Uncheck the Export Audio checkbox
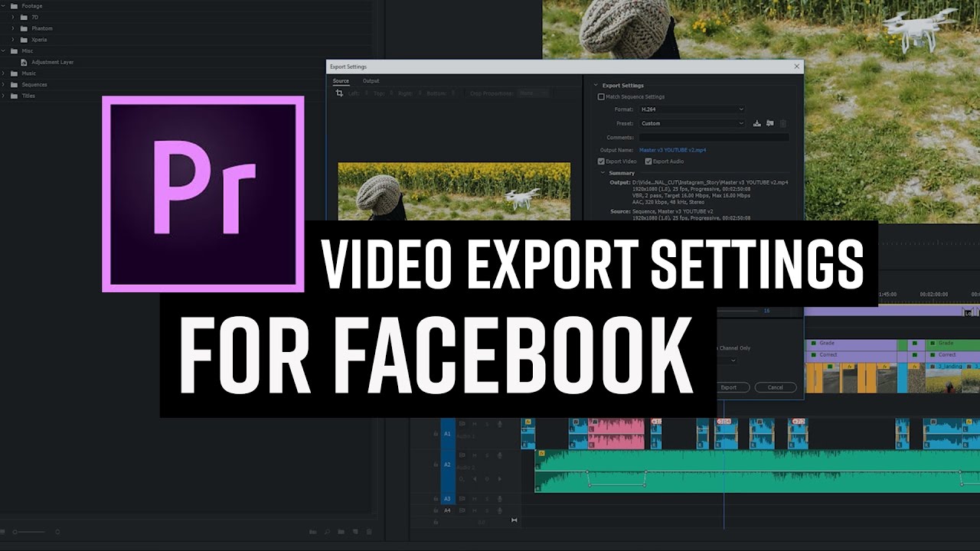980x551 pixels. (x=648, y=161)
